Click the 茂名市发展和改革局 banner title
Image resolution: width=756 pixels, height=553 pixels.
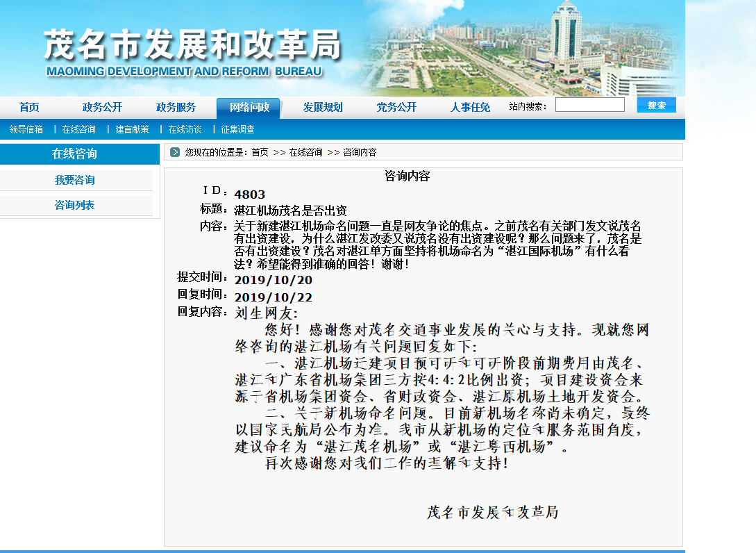193,45
